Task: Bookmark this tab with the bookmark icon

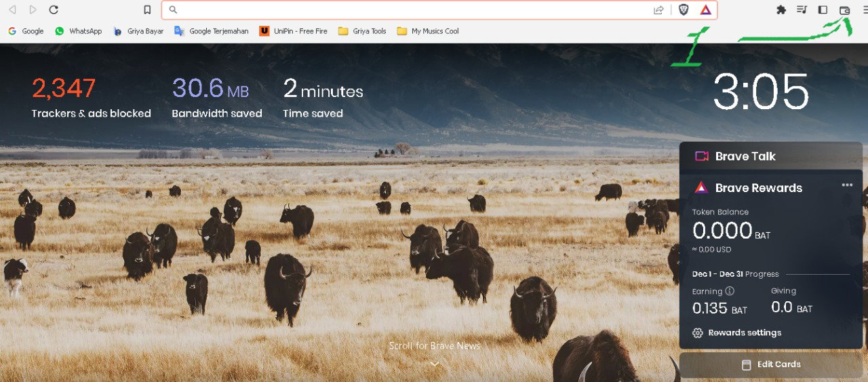Action: click(x=147, y=9)
